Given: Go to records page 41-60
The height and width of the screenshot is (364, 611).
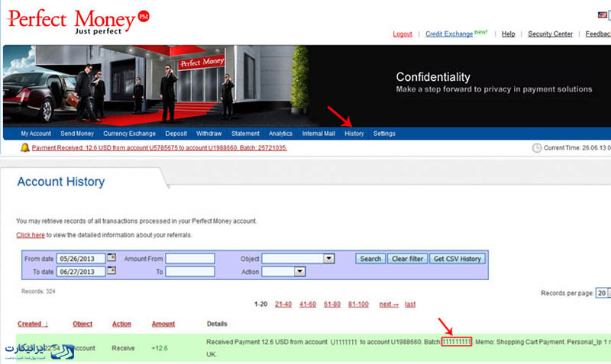Looking at the screenshot, I should pyautogui.click(x=308, y=304).
